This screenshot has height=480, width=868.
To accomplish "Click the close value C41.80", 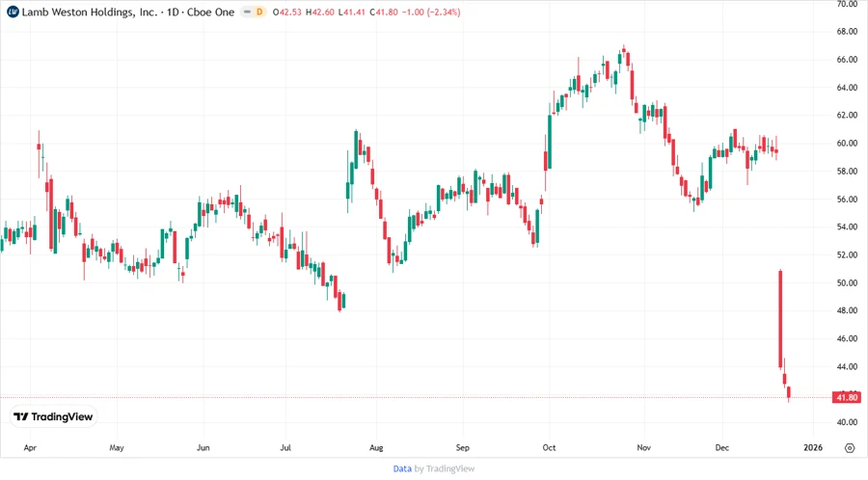I will 383,13.
